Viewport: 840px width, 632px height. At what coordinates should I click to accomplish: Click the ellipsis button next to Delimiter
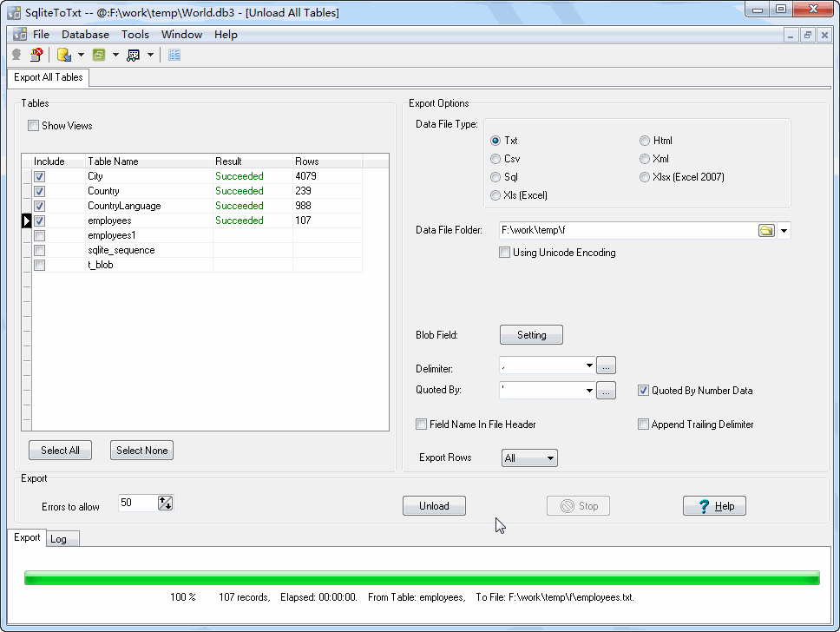pos(606,365)
